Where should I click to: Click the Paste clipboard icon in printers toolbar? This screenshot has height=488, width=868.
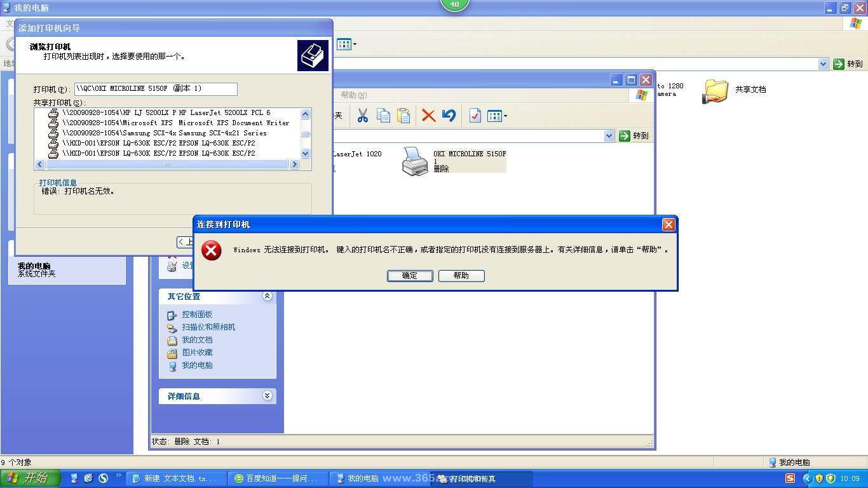[x=403, y=116]
